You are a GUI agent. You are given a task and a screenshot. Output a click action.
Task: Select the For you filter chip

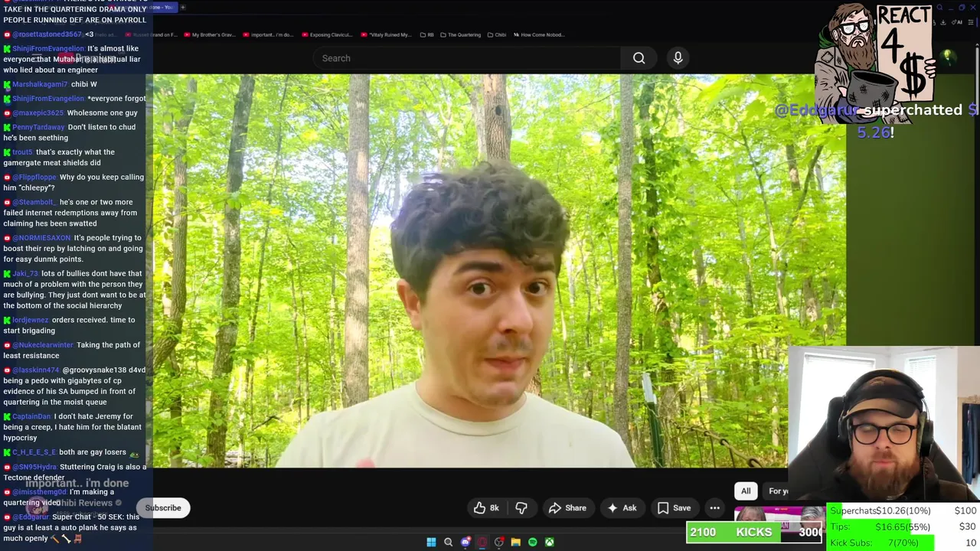click(x=778, y=491)
